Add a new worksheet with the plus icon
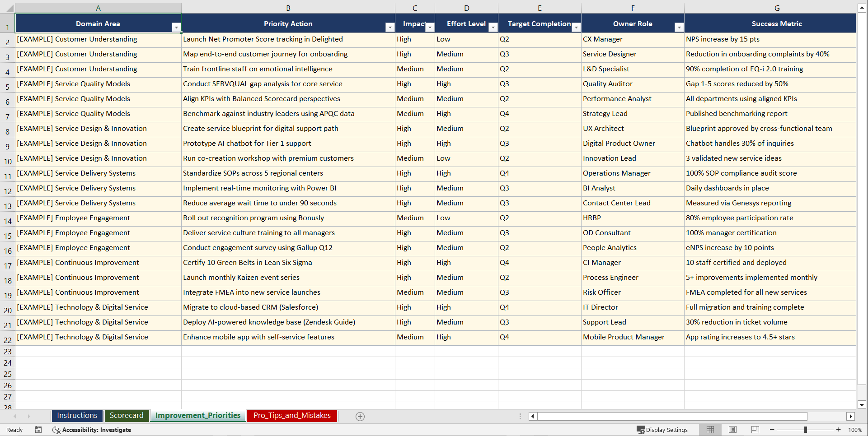The width and height of the screenshot is (868, 436). coord(360,416)
